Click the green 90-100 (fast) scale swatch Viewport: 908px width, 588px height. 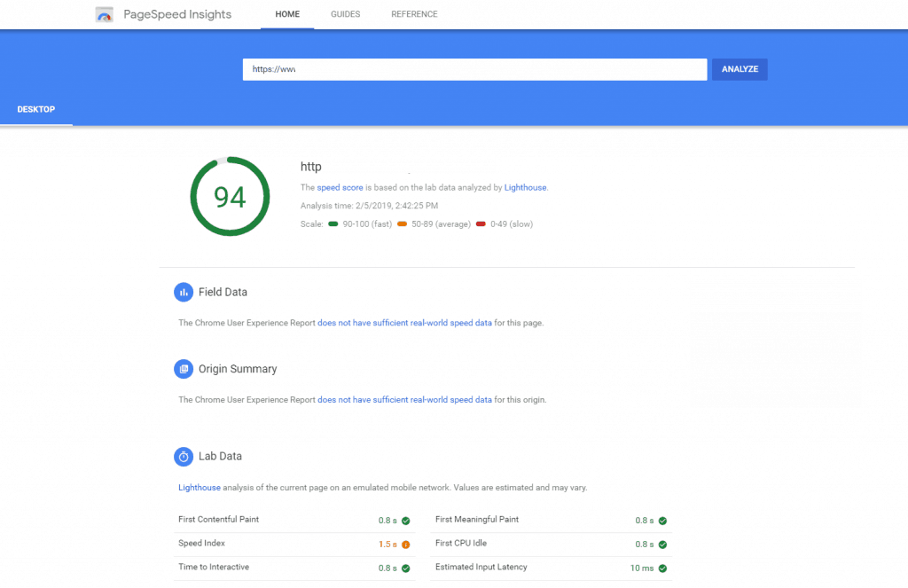pos(333,224)
